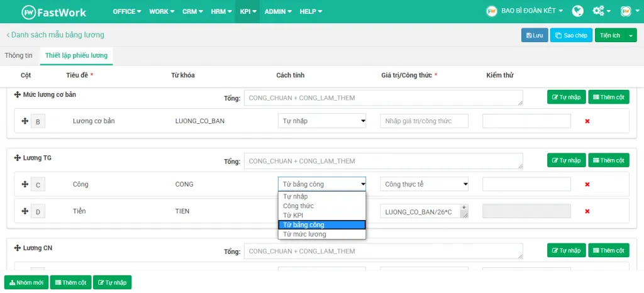Click the globe icon in top bar

tap(577, 11)
